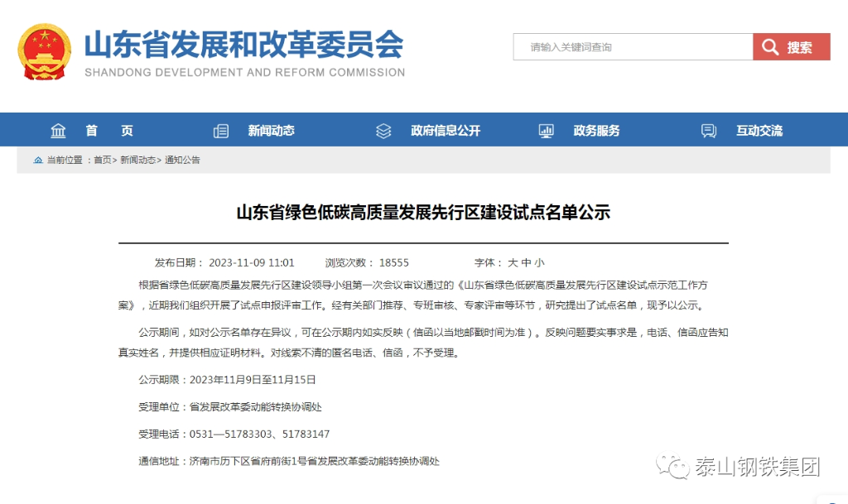
Task: Follow the 首页 breadcrumb link
Action: point(102,160)
